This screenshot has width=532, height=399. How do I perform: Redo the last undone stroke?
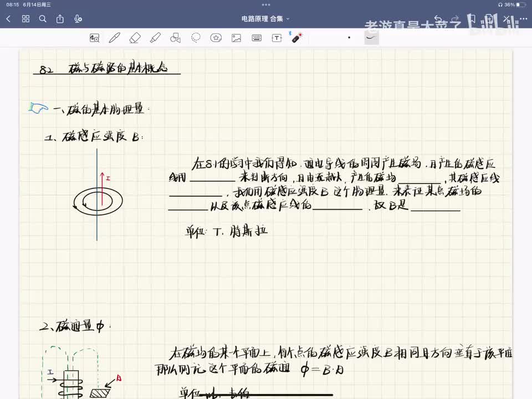[456, 19]
